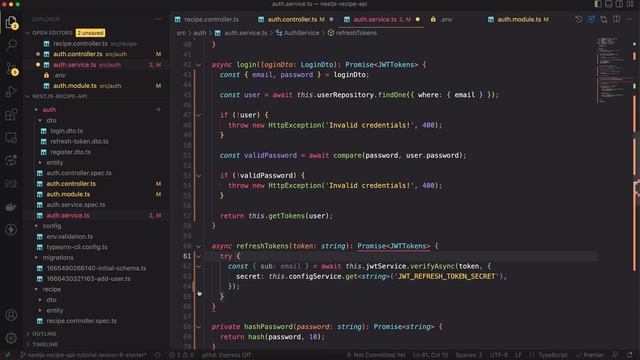Open Run and Debug view
Viewport: 640px width, 360px height.
[11, 91]
